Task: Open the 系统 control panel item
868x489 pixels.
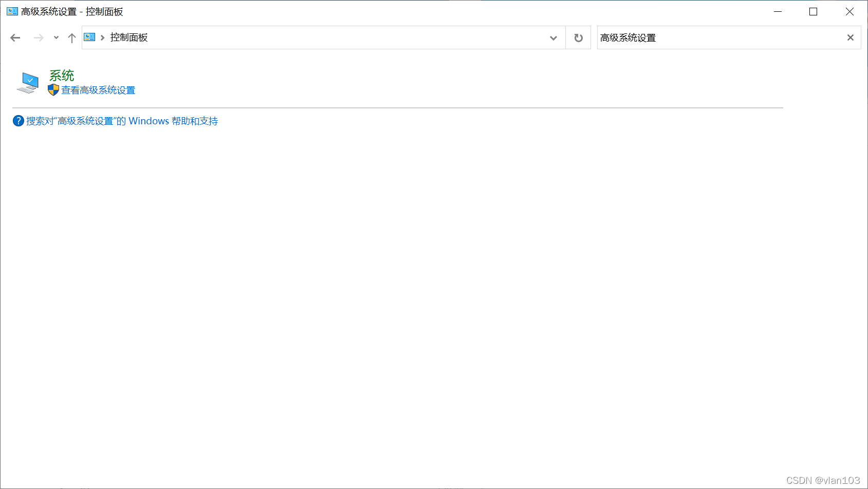Action: [62, 75]
